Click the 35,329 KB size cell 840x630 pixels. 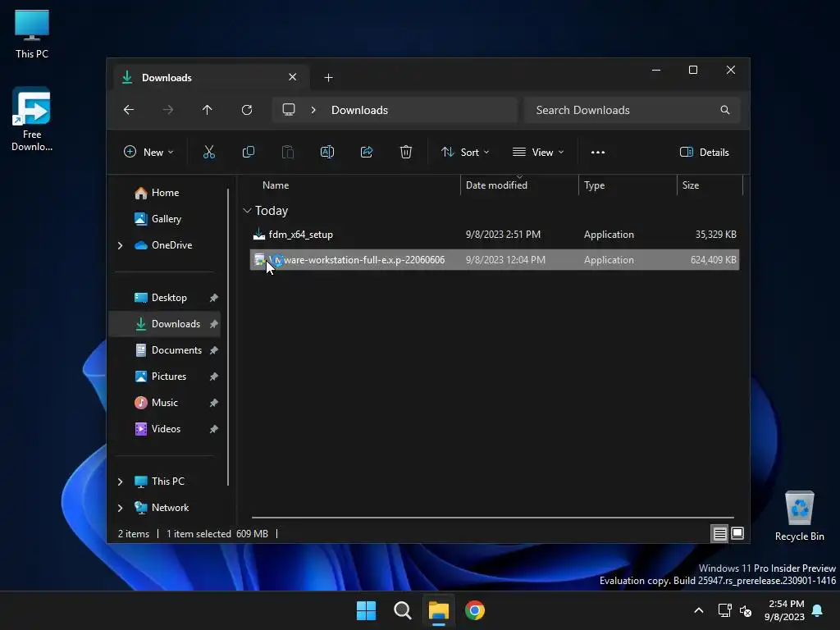pyautogui.click(x=715, y=235)
